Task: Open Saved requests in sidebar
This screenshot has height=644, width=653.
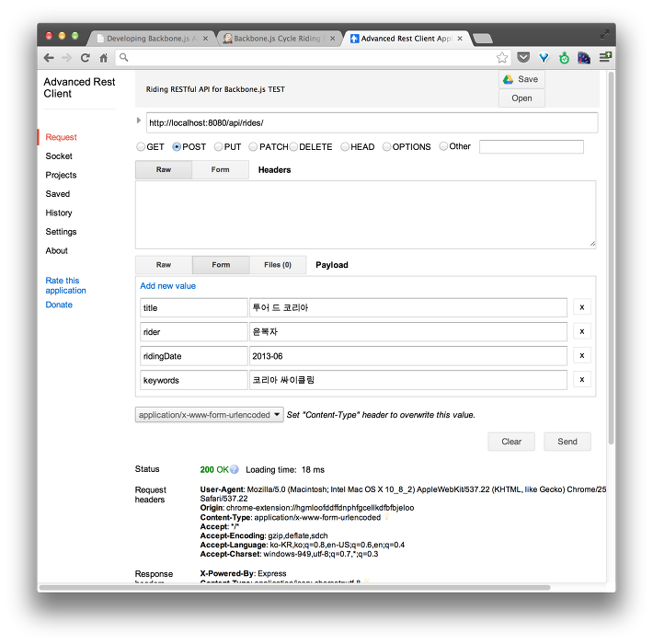Action: (x=57, y=194)
